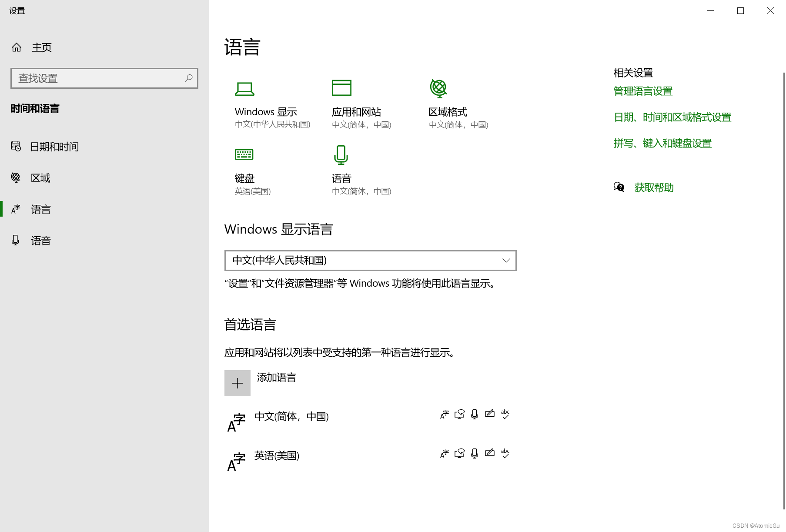The image size is (786, 532).
Task: Click inside the 查找设置 search field
Action: point(104,78)
